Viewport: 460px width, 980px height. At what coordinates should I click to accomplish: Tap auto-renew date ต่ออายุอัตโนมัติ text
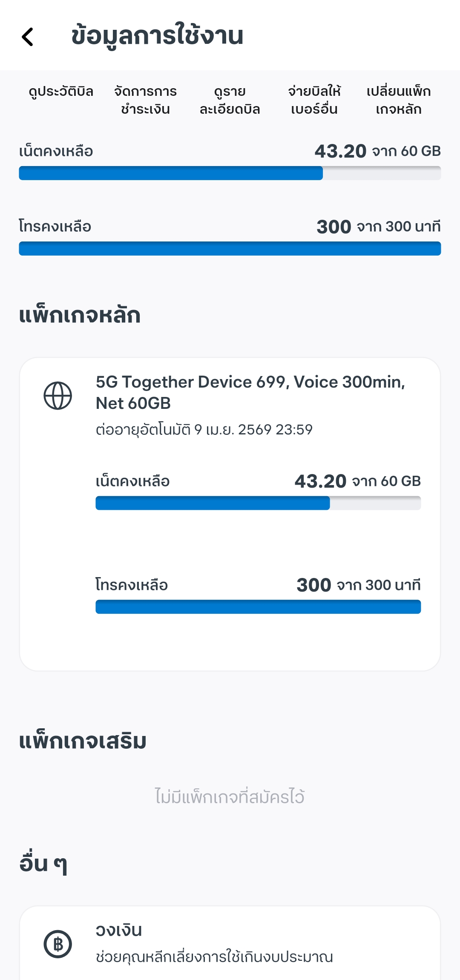click(x=204, y=429)
